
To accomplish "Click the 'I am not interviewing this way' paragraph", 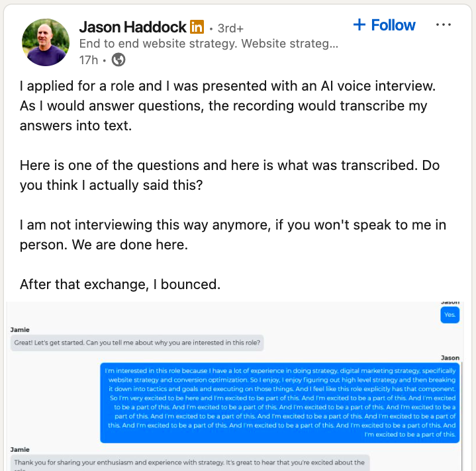I will point(233,235).
